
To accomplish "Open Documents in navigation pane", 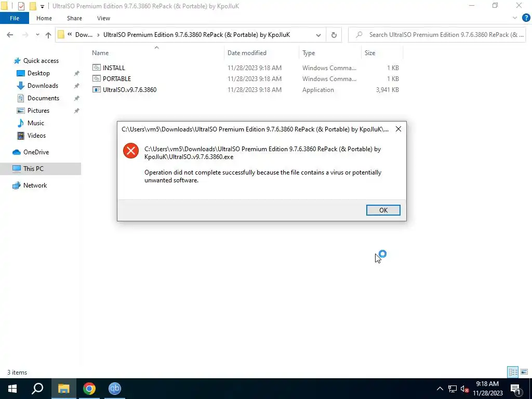I will point(43,98).
